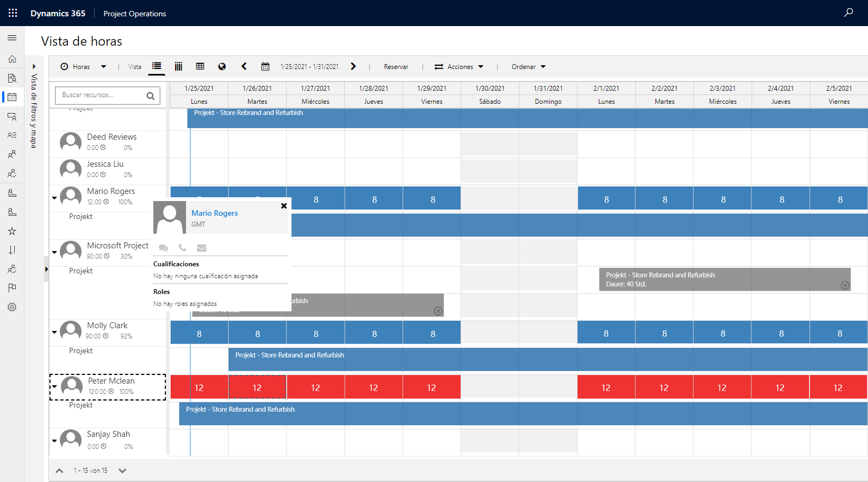The image size is (868, 482).
Task: Advance to the next date range
Action: coord(354,66)
